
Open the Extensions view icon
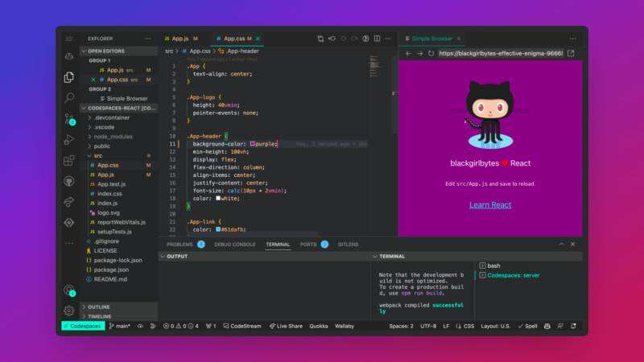click(69, 161)
